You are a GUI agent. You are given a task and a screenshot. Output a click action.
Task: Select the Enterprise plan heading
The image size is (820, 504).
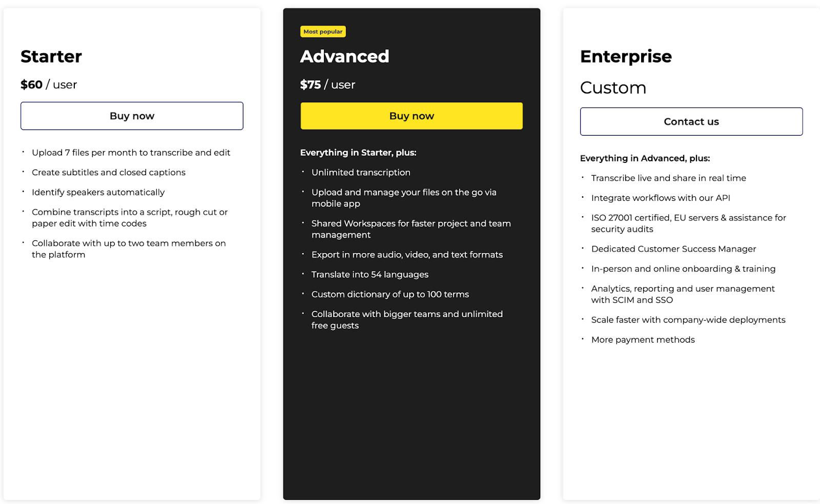click(626, 56)
